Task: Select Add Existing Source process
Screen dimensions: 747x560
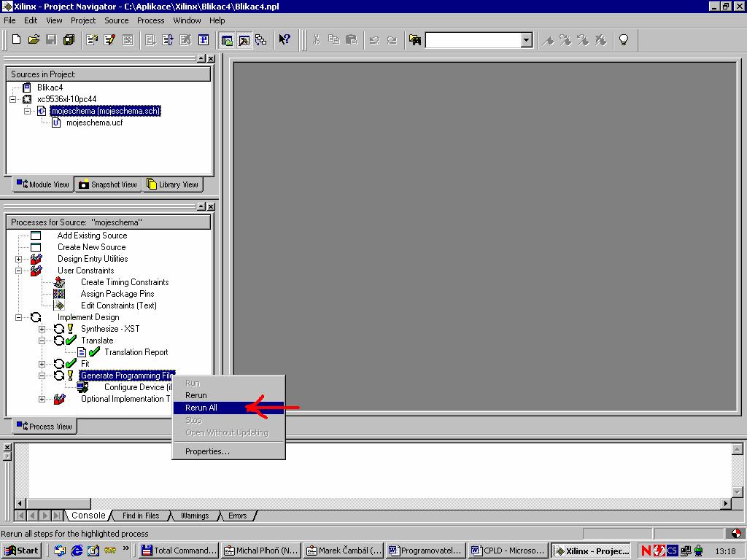Action: (x=92, y=236)
